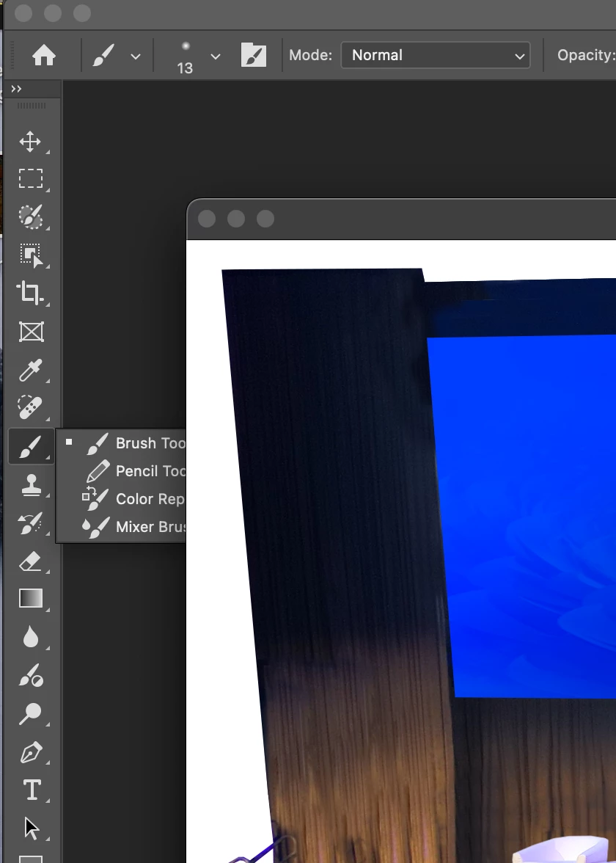This screenshot has width=616, height=863.
Task: Minimize the document window
Action: point(236,219)
